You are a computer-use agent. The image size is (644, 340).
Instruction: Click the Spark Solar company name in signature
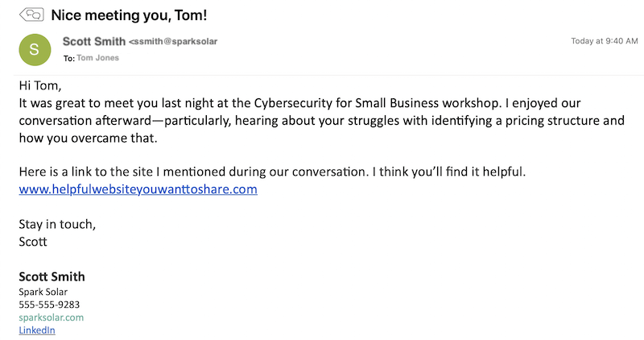coord(43,292)
